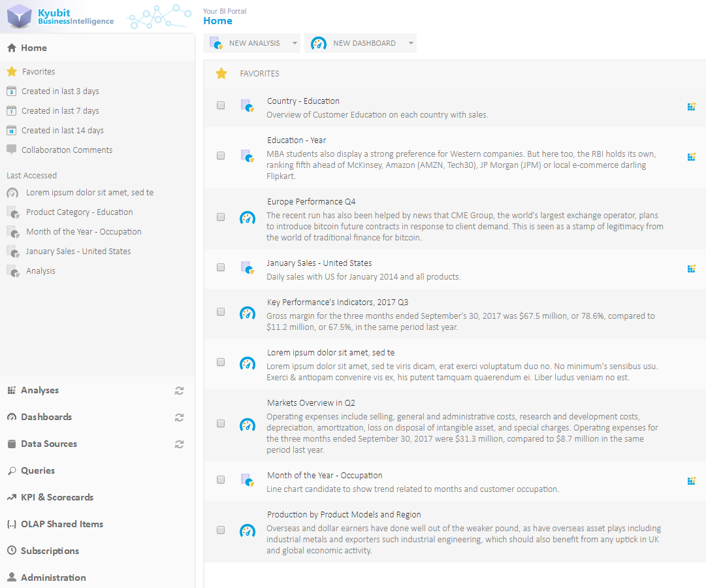Click the Home house icon in sidebar
The width and height of the screenshot is (706, 588).
click(x=12, y=48)
